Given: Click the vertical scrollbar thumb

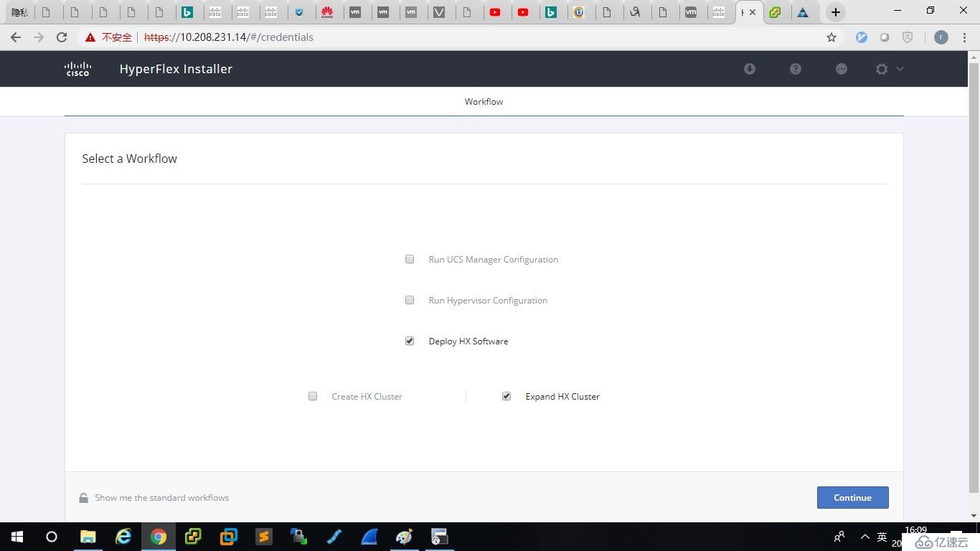Looking at the screenshot, I should tap(974, 278).
